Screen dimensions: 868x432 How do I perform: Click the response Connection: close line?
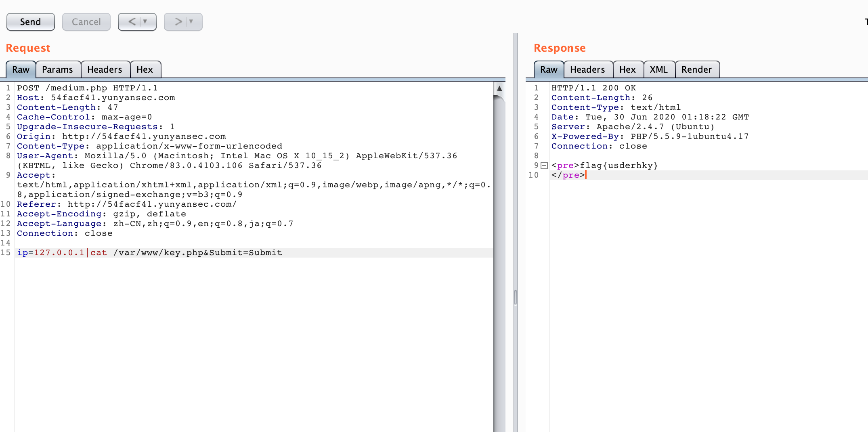[599, 146]
